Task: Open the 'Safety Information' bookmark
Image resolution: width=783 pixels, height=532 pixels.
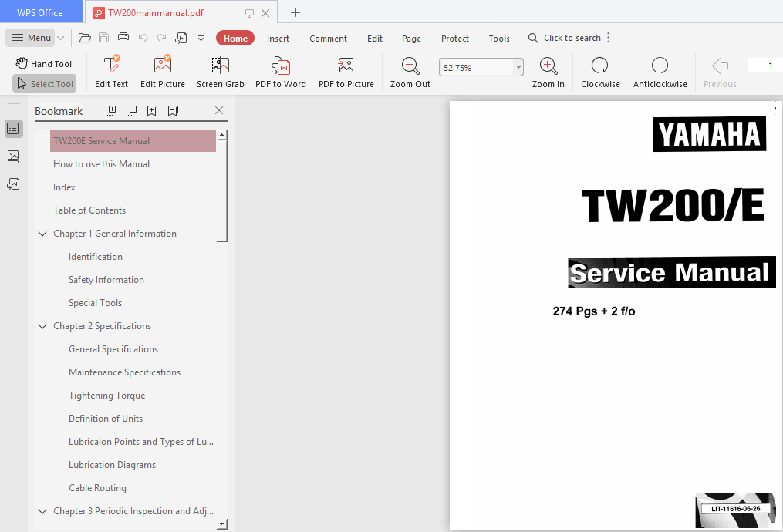Action: [x=106, y=279]
